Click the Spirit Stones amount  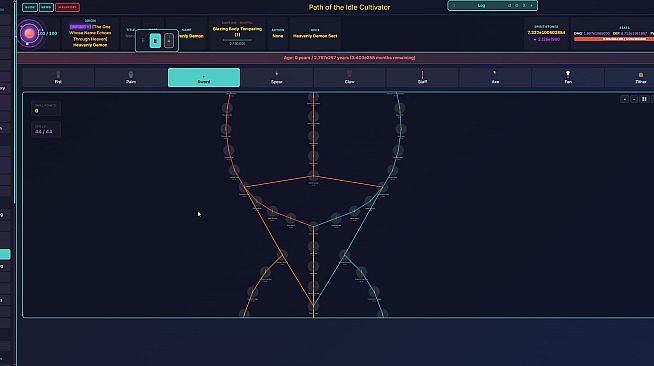546,33
